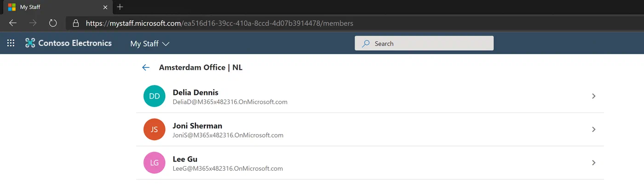Expand Lee Gu row chevron
Viewport: 644px width, 196px height.
[594, 162]
